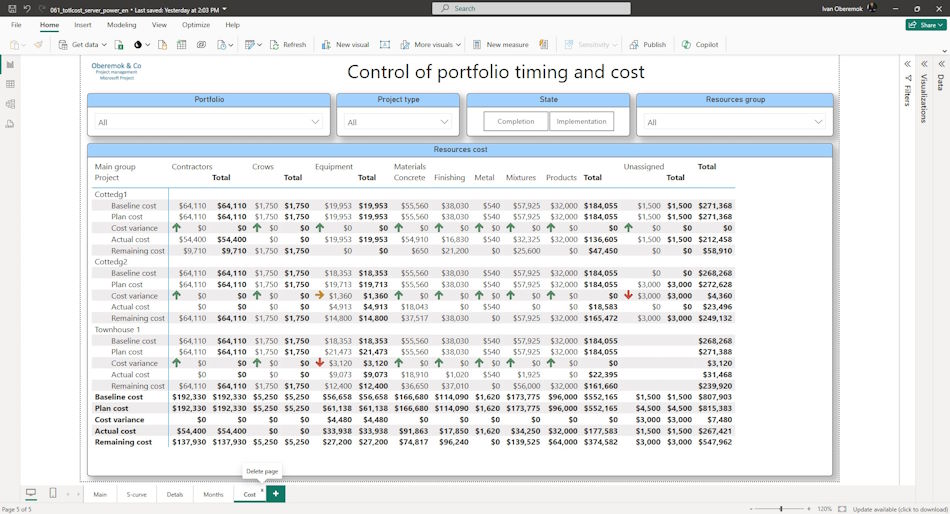Click the Search box in title bar

(531, 8)
